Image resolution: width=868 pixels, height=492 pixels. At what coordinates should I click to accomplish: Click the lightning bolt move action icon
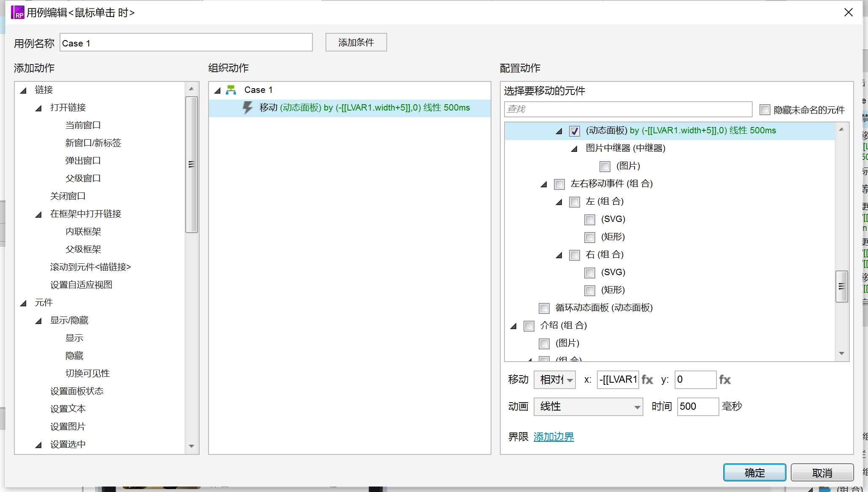click(248, 108)
